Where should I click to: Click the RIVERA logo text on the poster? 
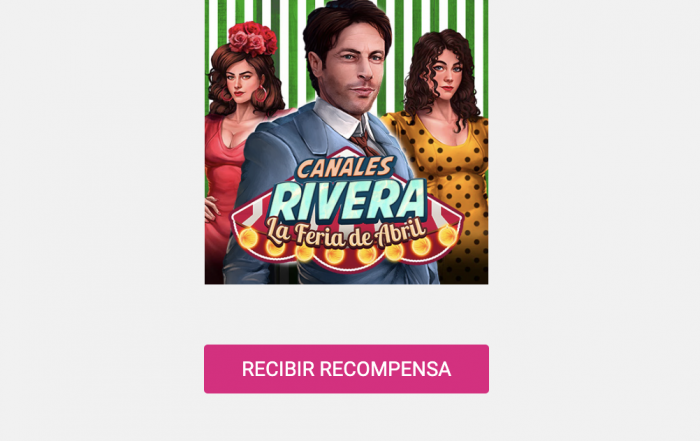pos(348,200)
